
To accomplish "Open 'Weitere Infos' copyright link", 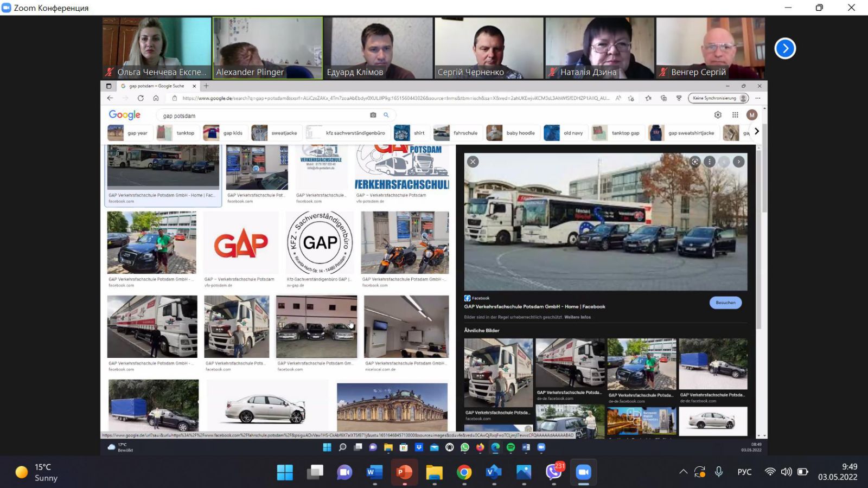I will (577, 317).
